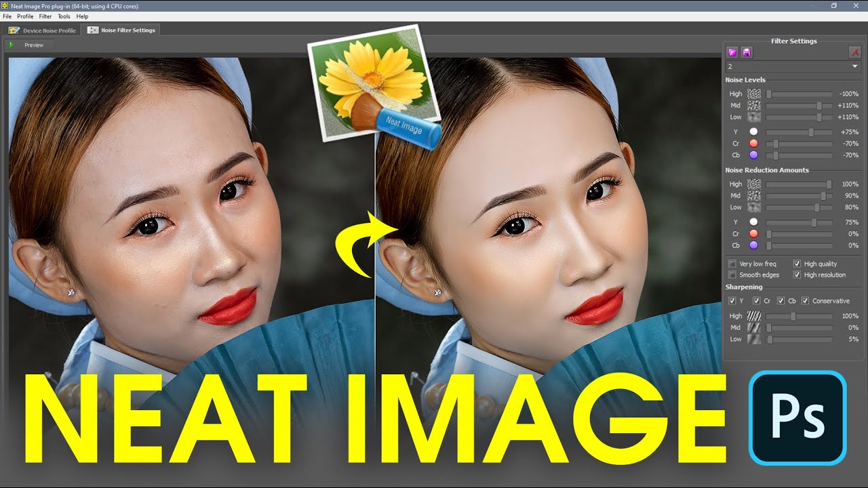Screen dimensions: 868x488
Task: Enable the Smooth edges checkbox
Action: (732, 275)
